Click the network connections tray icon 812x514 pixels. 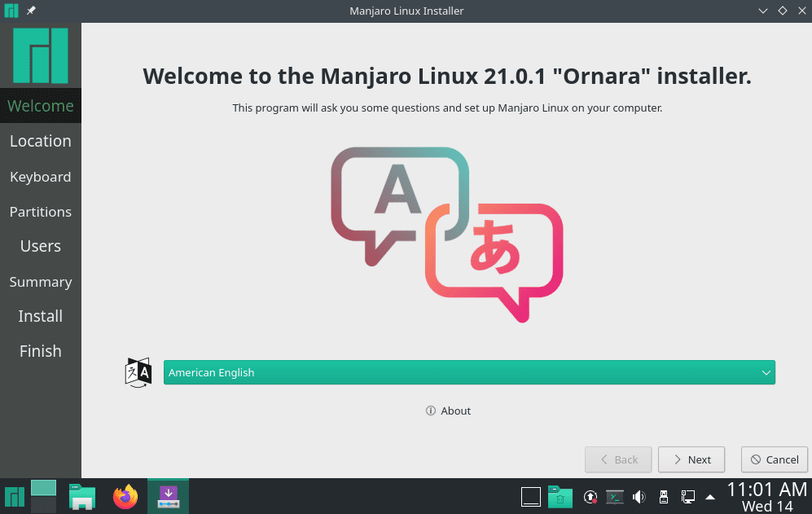pyautogui.click(x=687, y=496)
